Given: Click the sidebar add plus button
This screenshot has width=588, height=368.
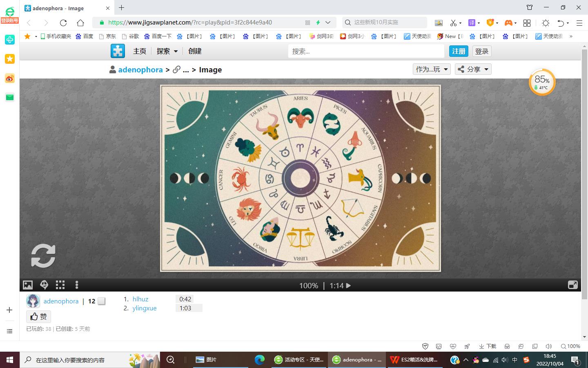Looking at the screenshot, I should coord(10,310).
